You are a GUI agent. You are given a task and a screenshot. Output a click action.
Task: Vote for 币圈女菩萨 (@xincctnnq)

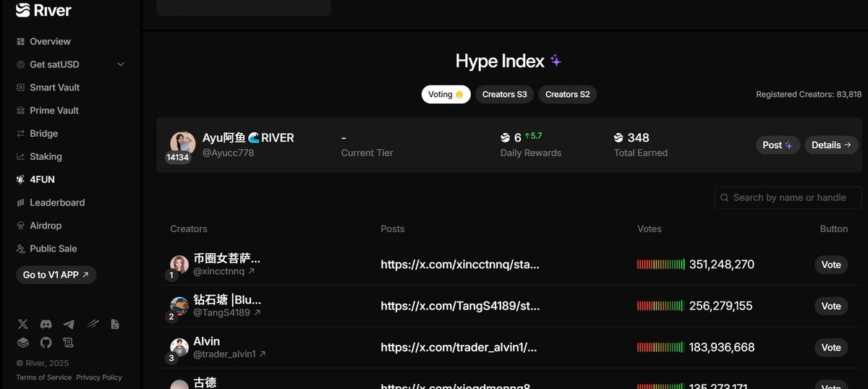(831, 265)
